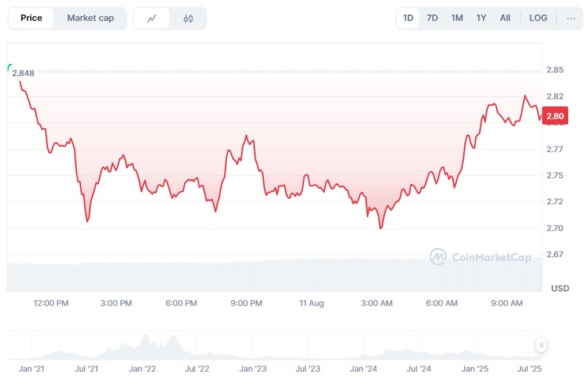The height and width of the screenshot is (378, 588).
Task: Display All time price data
Action: (x=505, y=18)
